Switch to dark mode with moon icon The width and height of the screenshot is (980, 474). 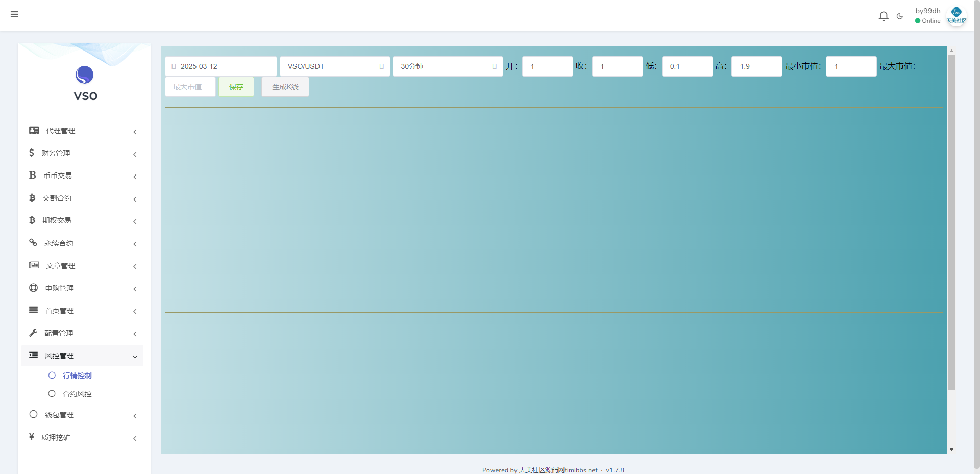coord(900,16)
